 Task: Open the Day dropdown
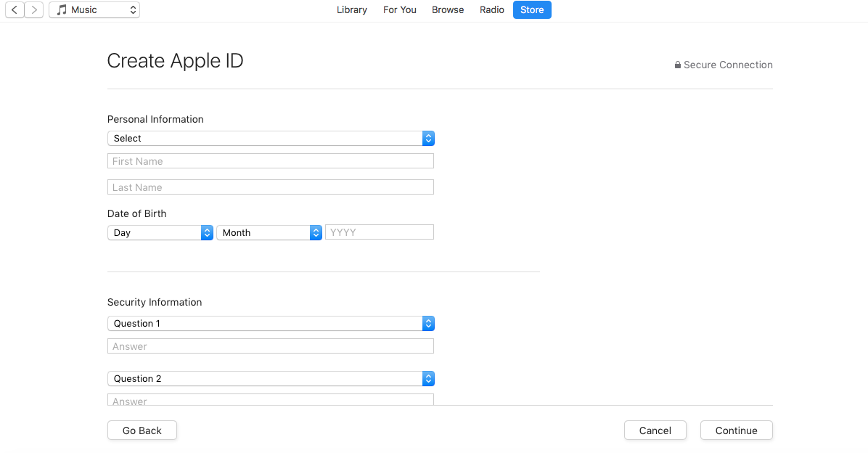pos(160,232)
